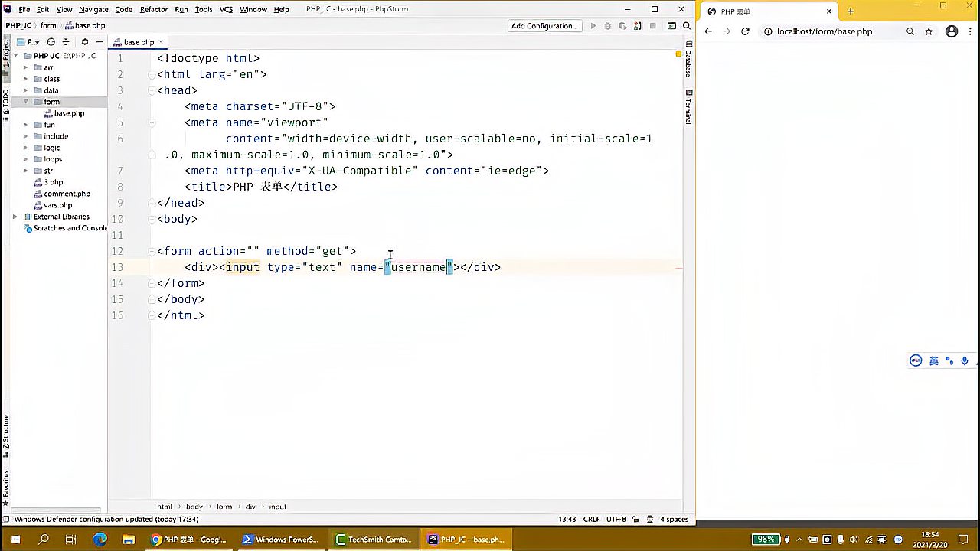Click Chrome zoom magnifier icon
This screenshot has height=551, width=980.
[910, 31]
